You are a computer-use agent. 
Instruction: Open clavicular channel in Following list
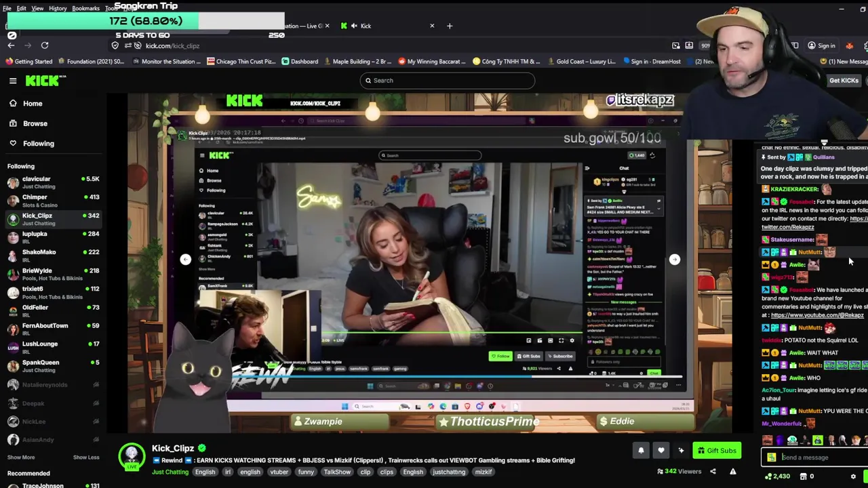click(x=53, y=182)
